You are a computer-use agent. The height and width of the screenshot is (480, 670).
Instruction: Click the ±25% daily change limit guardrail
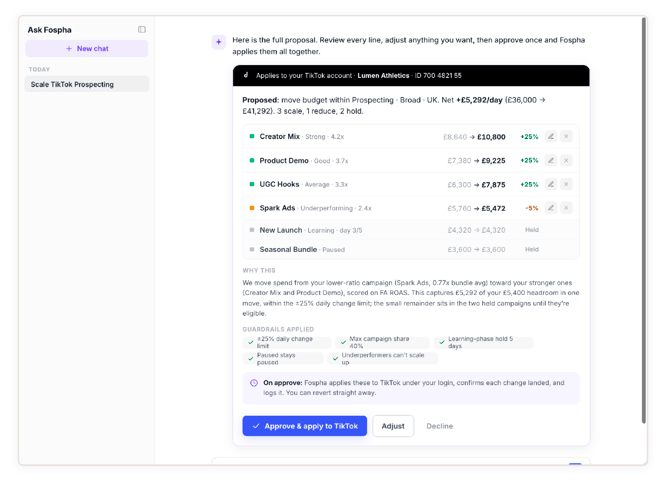point(287,342)
